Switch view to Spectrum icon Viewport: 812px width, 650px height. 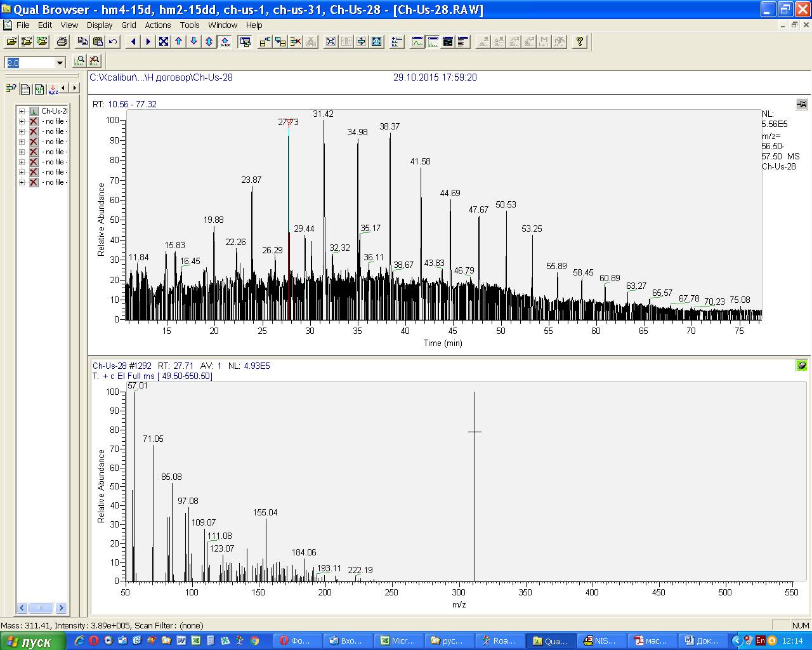point(433,42)
